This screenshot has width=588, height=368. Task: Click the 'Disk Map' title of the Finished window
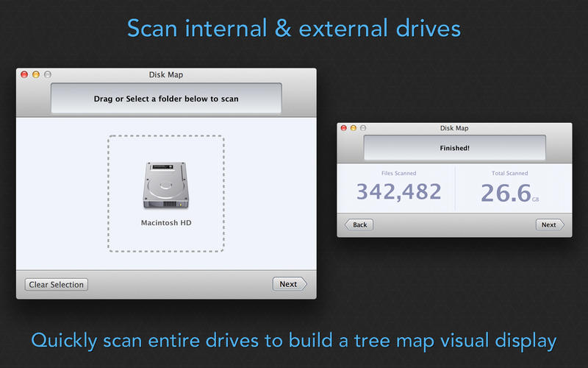tap(454, 128)
